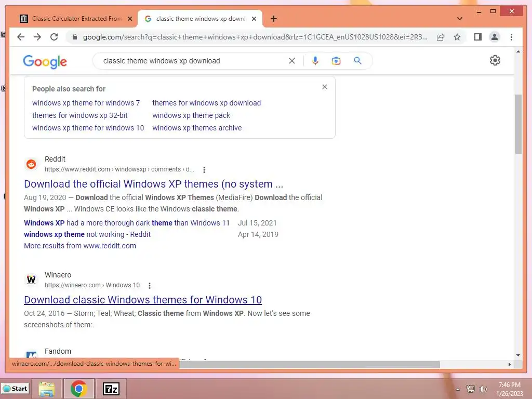Open 'themes for windows xp download' suggestion
The height and width of the screenshot is (399, 532).
[x=206, y=103]
